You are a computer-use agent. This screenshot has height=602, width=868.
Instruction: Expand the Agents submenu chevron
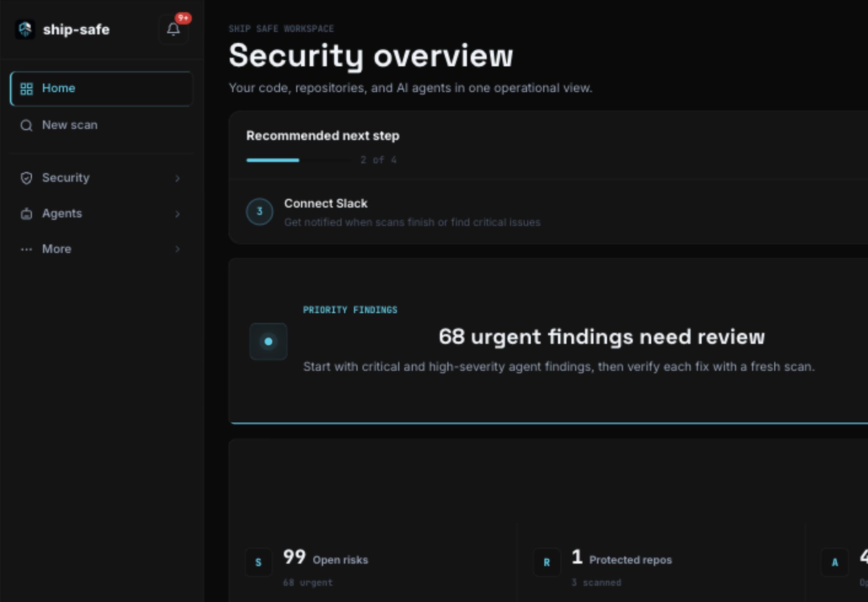[x=178, y=214]
